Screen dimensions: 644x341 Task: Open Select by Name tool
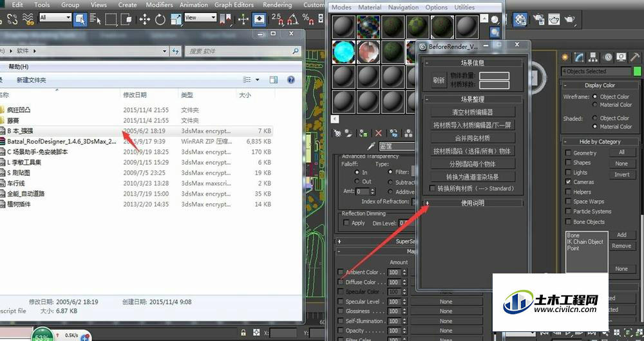[95, 19]
